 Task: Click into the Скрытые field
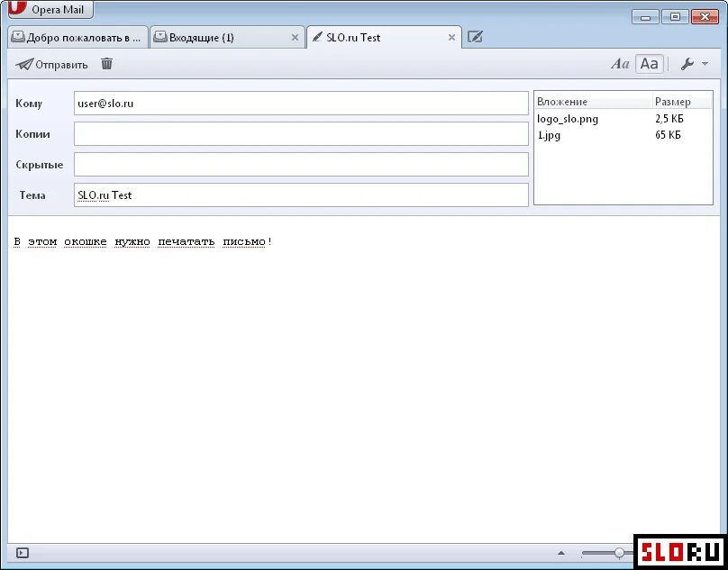coord(301,164)
